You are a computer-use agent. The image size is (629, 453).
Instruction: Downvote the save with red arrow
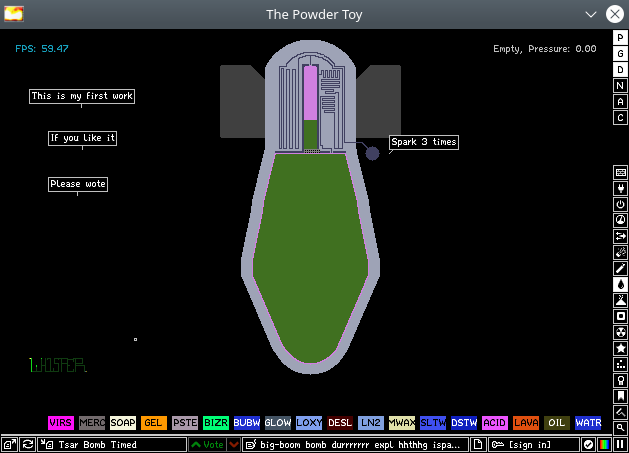point(234,445)
